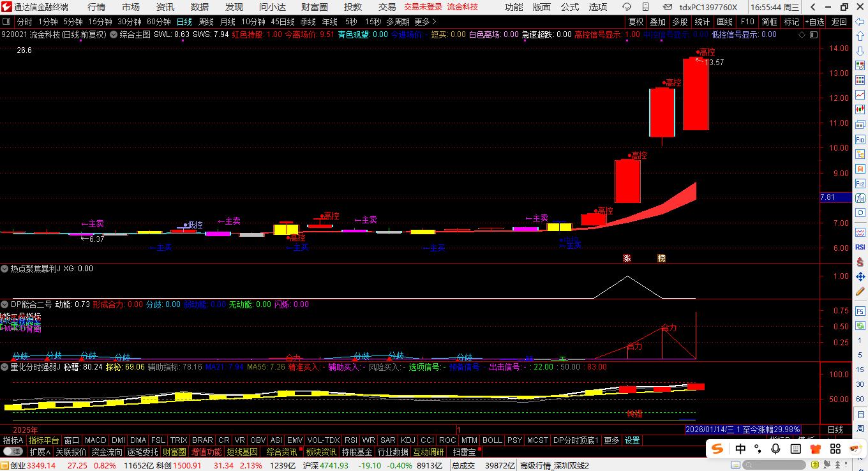
Task: Open the 指标A selector
Action: pos(13,440)
